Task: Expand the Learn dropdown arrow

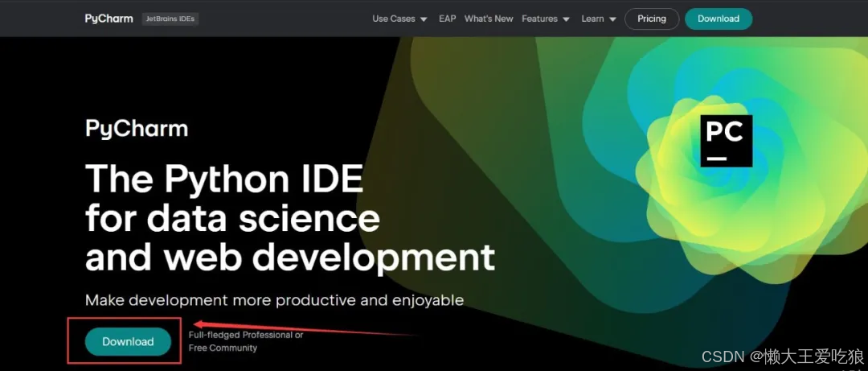Action: click(612, 19)
